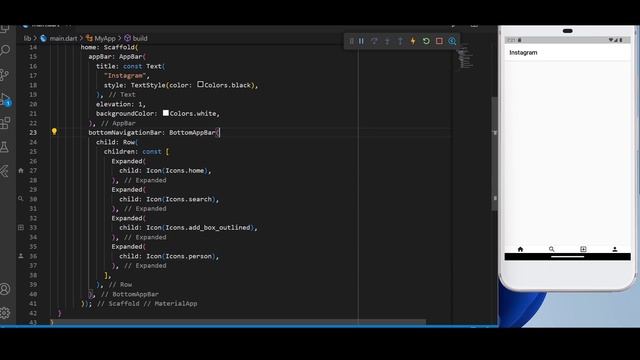Click 'child: Row(' on line 24
Screen dimensions: 640x360
pos(117,142)
